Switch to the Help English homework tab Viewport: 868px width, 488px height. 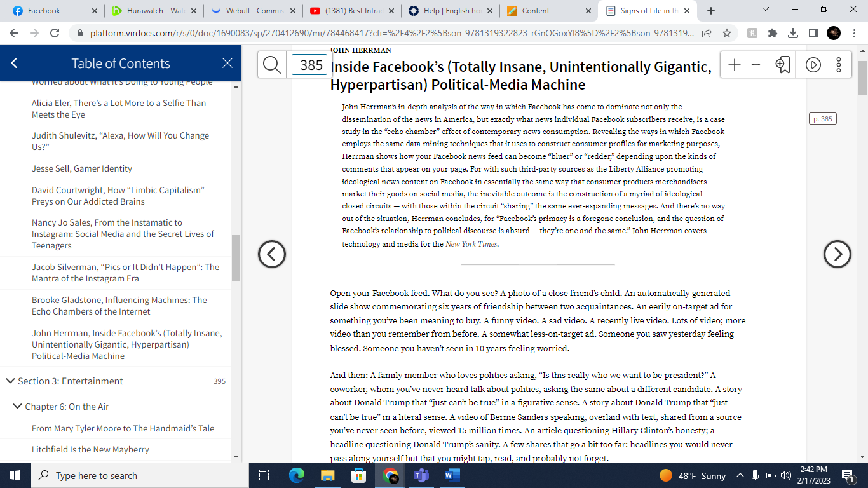(451, 11)
